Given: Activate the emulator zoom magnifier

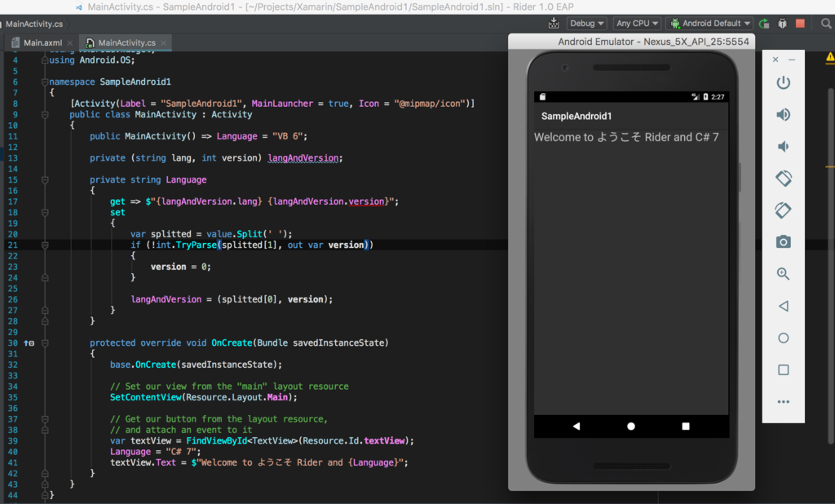Looking at the screenshot, I should pyautogui.click(x=783, y=274).
